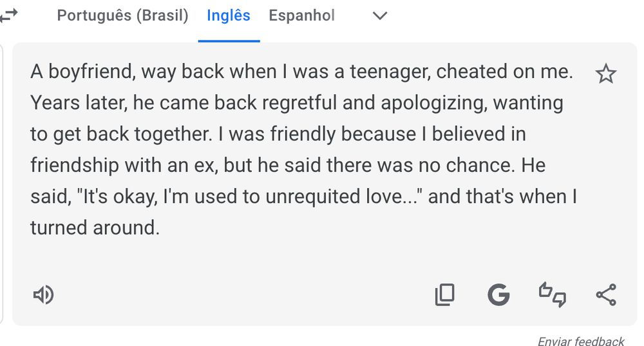
Task: Swap the source and target languages
Action: tap(8, 15)
